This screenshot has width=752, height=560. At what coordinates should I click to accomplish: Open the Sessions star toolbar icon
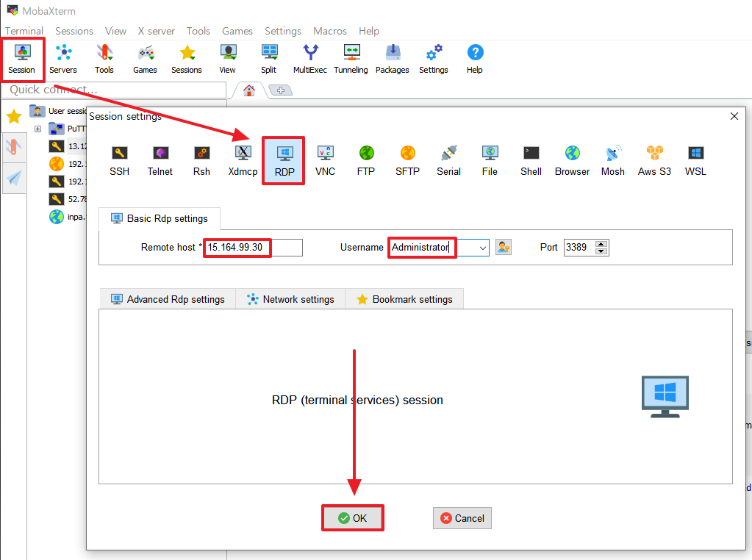[x=187, y=59]
